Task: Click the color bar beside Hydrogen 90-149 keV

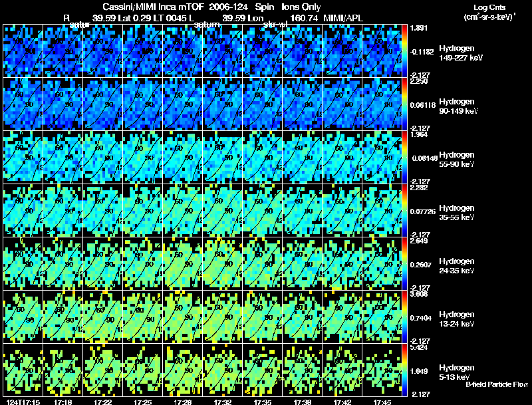Action: pyautogui.click(x=404, y=104)
